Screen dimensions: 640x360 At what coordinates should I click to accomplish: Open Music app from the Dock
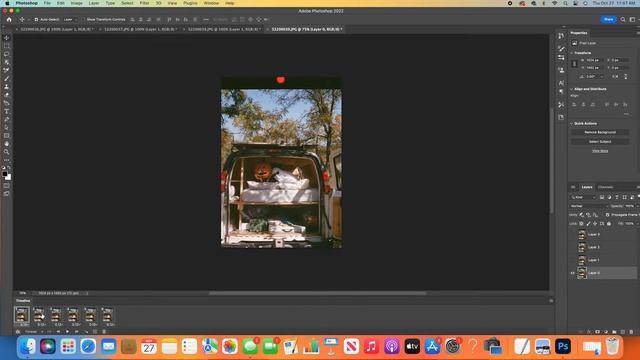[x=371, y=347]
